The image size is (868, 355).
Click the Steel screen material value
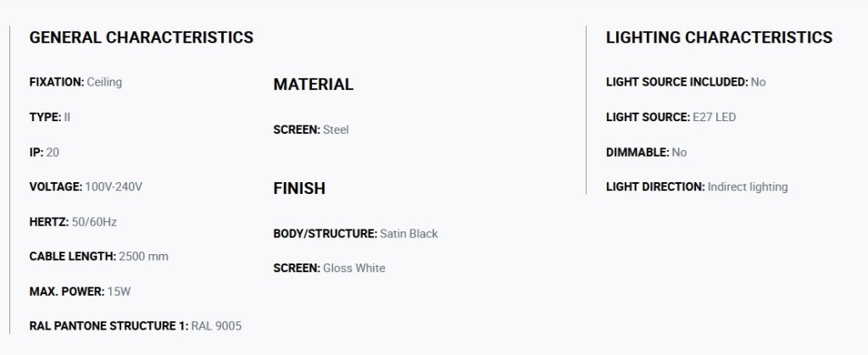click(336, 130)
